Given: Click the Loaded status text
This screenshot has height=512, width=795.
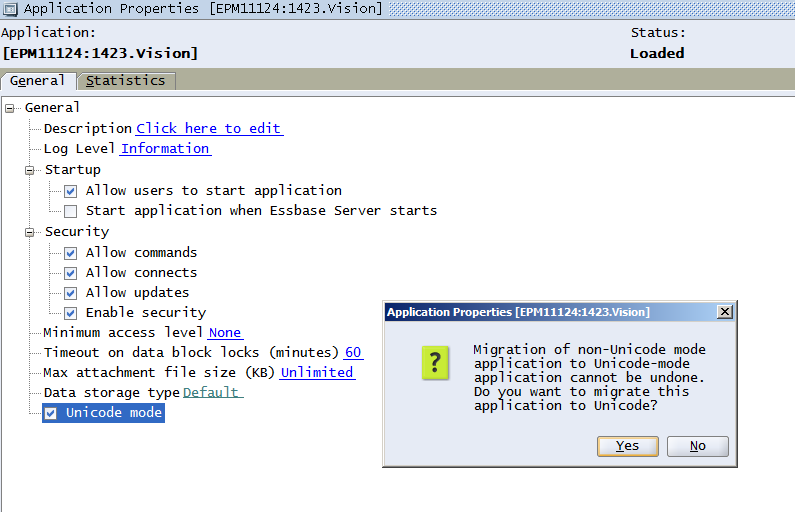Looking at the screenshot, I should point(657,53).
